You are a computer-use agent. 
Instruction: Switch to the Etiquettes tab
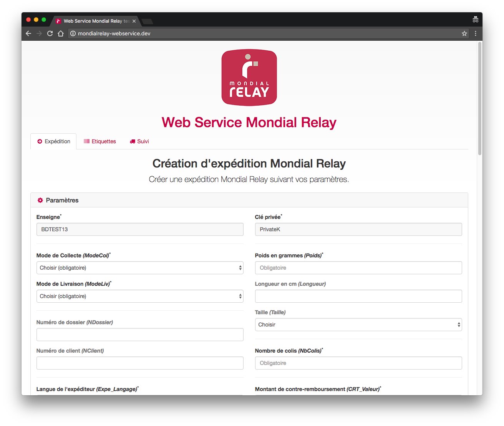(x=100, y=141)
